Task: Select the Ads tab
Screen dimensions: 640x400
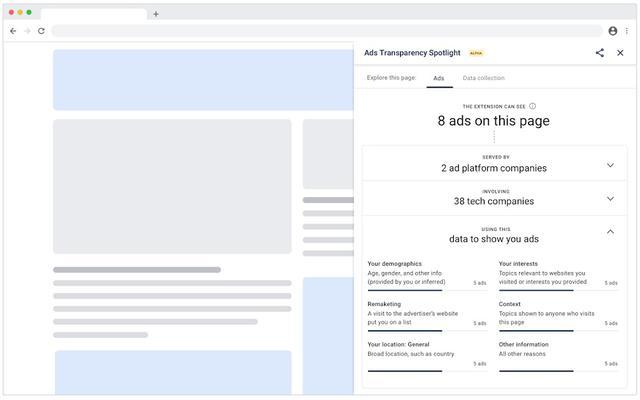Action: pyautogui.click(x=439, y=78)
